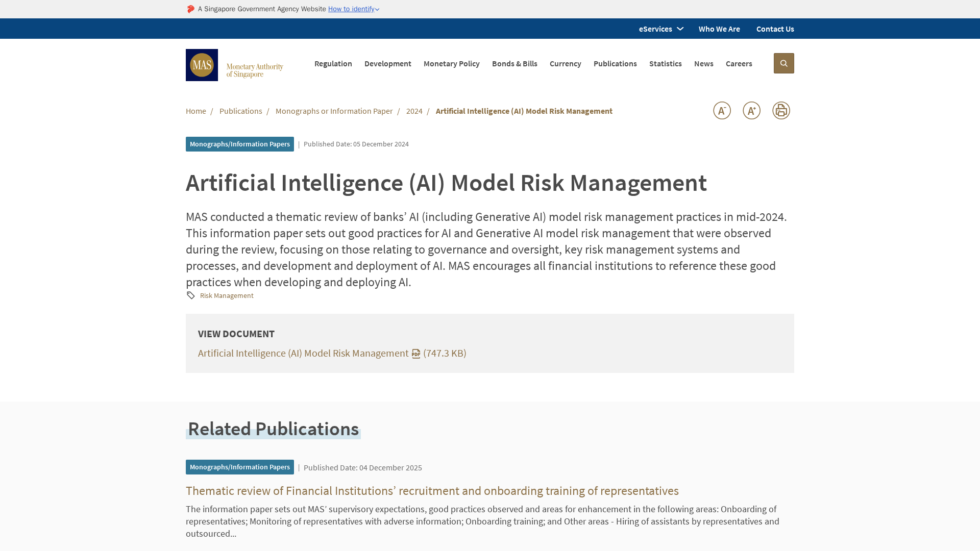Image resolution: width=980 pixels, height=551 pixels.
Task: Go to the Contact Us page
Action: click(775, 29)
